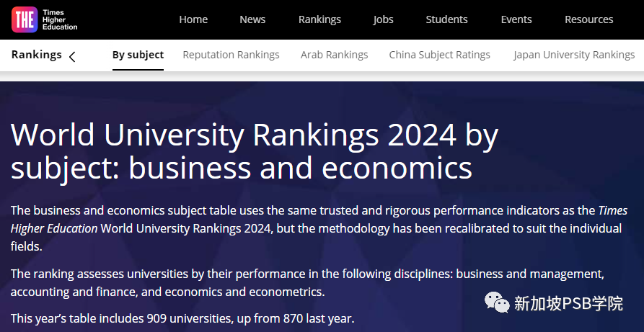This screenshot has width=644, height=332.
Task: Switch to China Subject Ratings tab
Action: click(x=439, y=55)
